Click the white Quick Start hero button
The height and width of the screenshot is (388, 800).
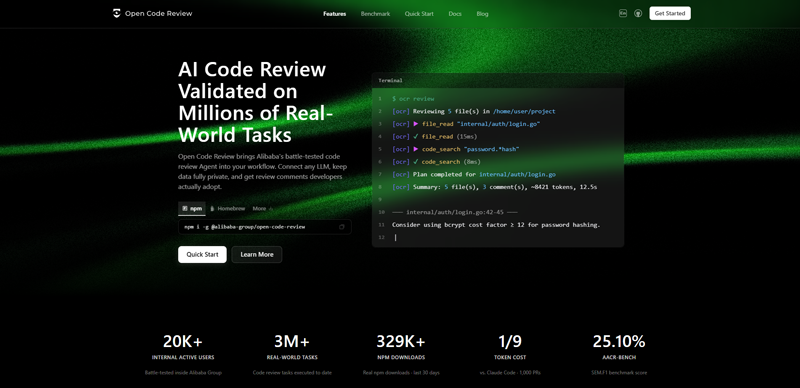(202, 254)
